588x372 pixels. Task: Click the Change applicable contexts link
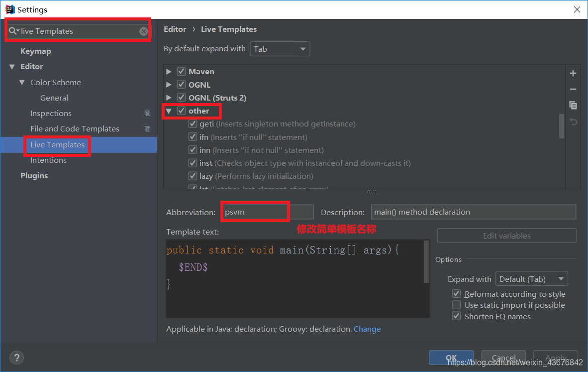(367, 329)
